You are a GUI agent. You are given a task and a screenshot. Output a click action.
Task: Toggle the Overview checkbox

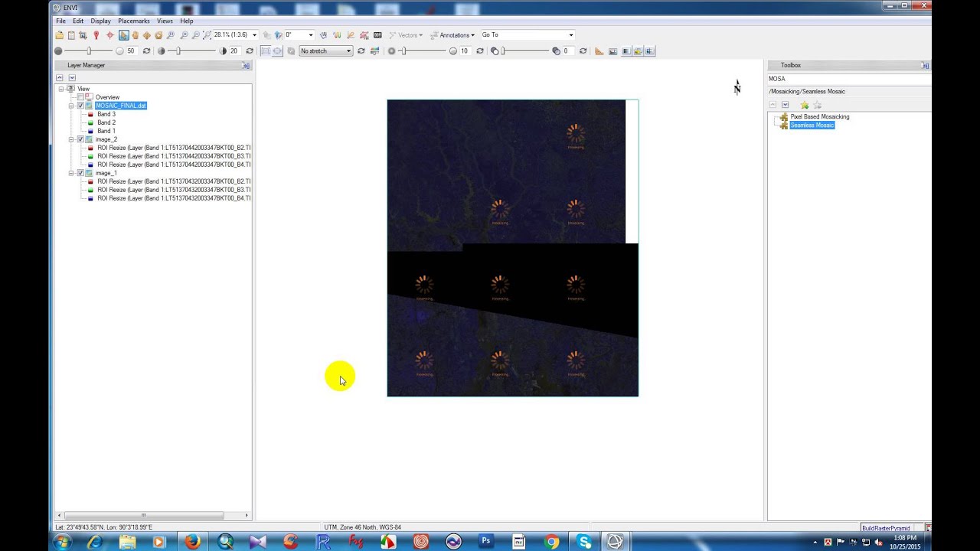coord(80,97)
